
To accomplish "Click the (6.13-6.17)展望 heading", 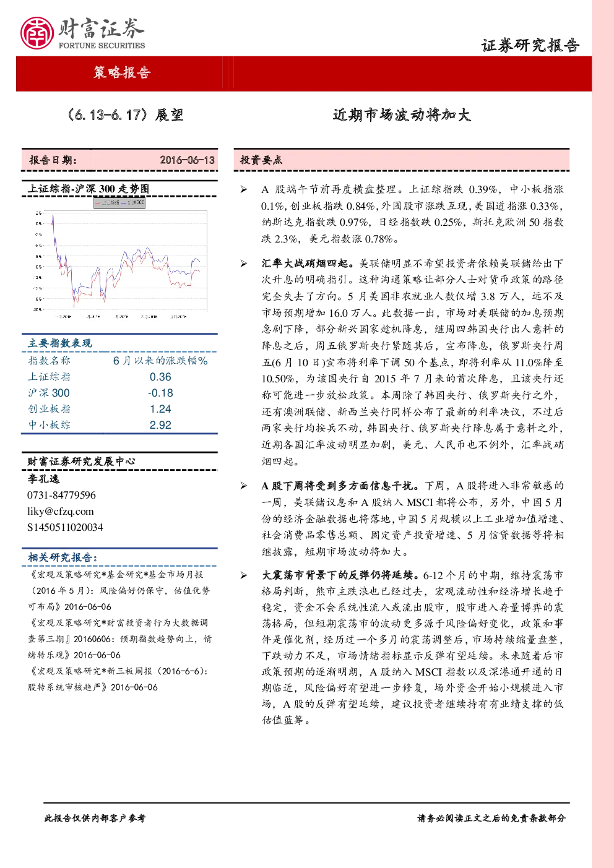I will pyautogui.click(x=124, y=115).
